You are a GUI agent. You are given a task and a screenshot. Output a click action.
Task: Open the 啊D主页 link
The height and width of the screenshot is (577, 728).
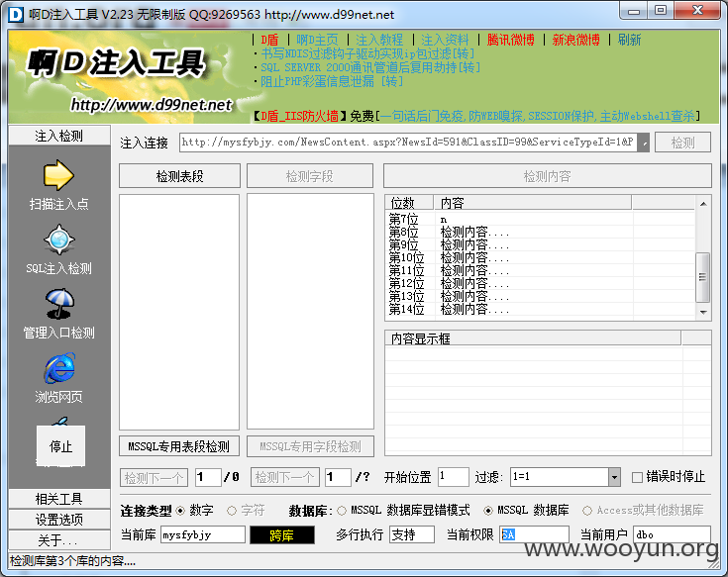[x=317, y=40]
